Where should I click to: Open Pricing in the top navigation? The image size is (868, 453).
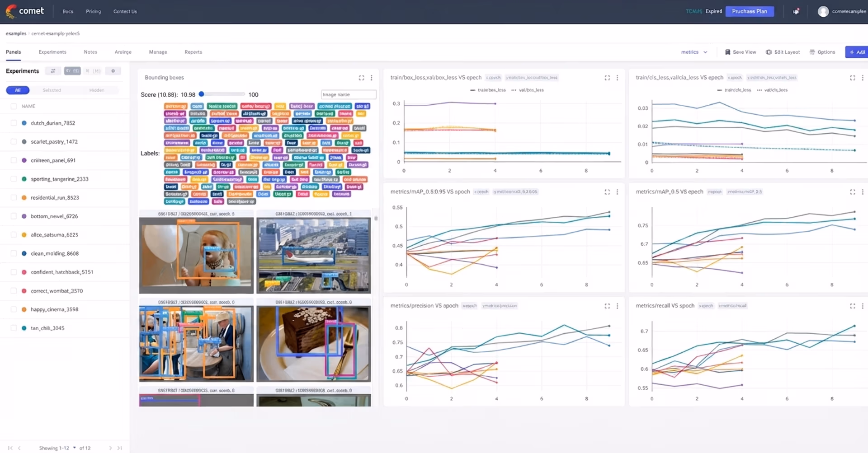point(94,11)
